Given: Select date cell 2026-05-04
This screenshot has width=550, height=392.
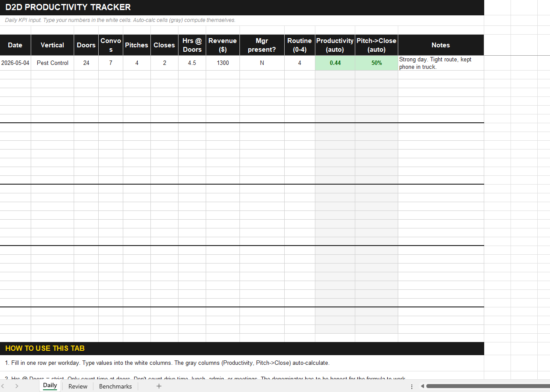Looking at the screenshot, I should pyautogui.click(x=15, y=63).
